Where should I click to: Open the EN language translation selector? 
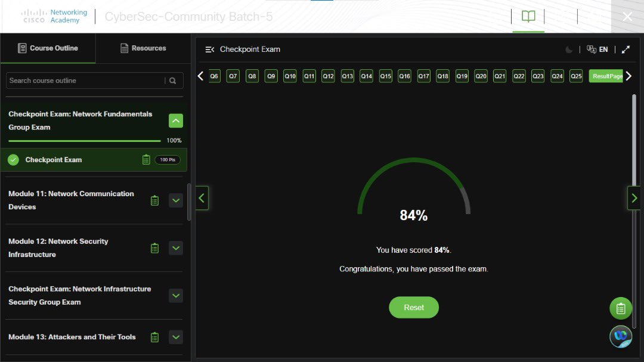[x=597, y=49]
